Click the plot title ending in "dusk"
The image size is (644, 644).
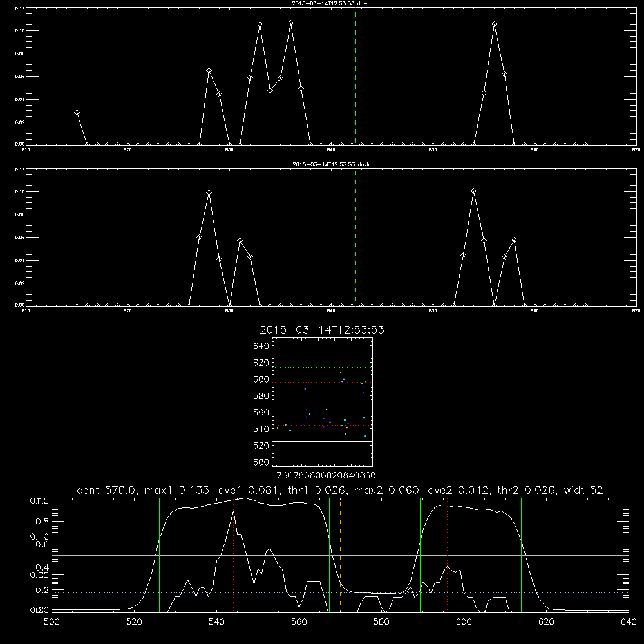click(331, 164)
